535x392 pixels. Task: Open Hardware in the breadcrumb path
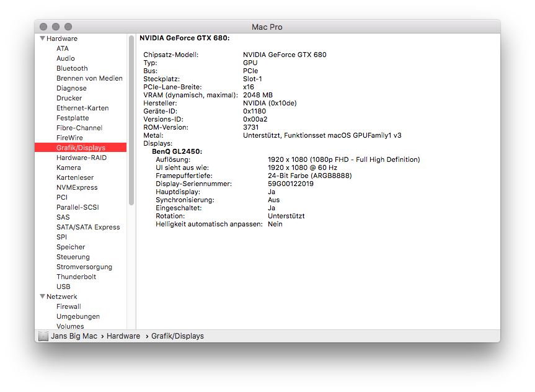(x=123, y=336)
